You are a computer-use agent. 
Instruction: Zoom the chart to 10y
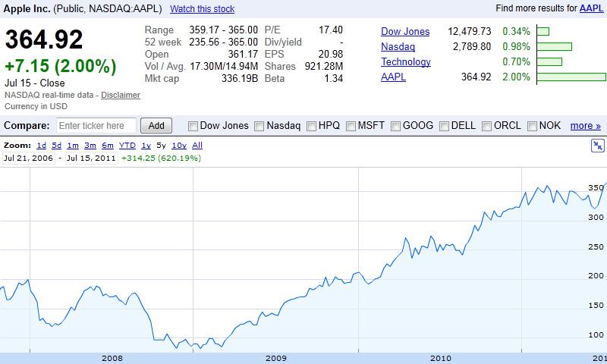(179, 146)
